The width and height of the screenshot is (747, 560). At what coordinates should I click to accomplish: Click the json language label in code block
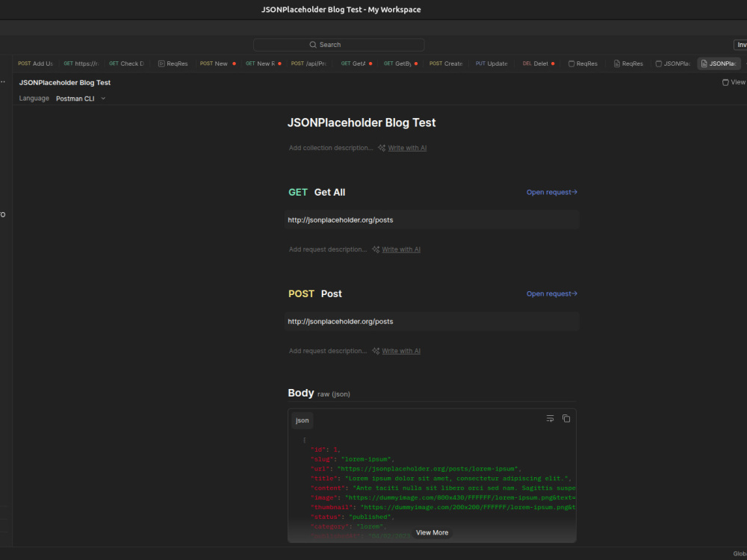click(x=302, y=420)
